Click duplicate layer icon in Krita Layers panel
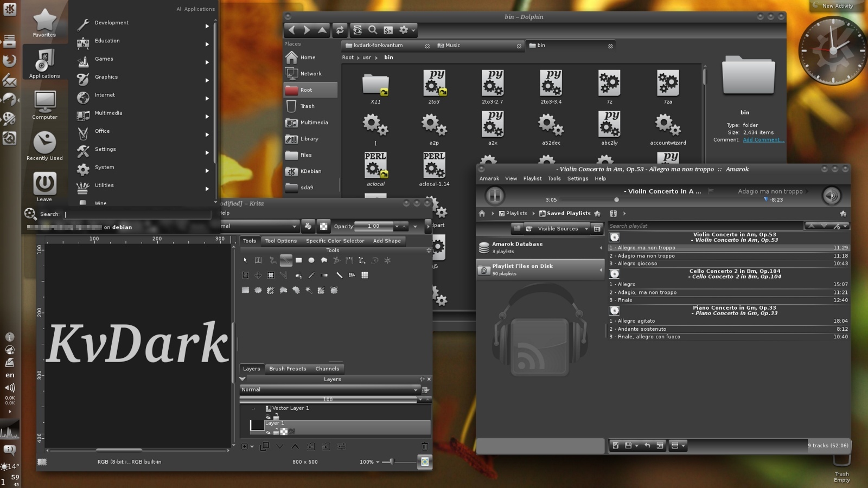This screenshot has height=488, width=868. click(x=264, y=446)
